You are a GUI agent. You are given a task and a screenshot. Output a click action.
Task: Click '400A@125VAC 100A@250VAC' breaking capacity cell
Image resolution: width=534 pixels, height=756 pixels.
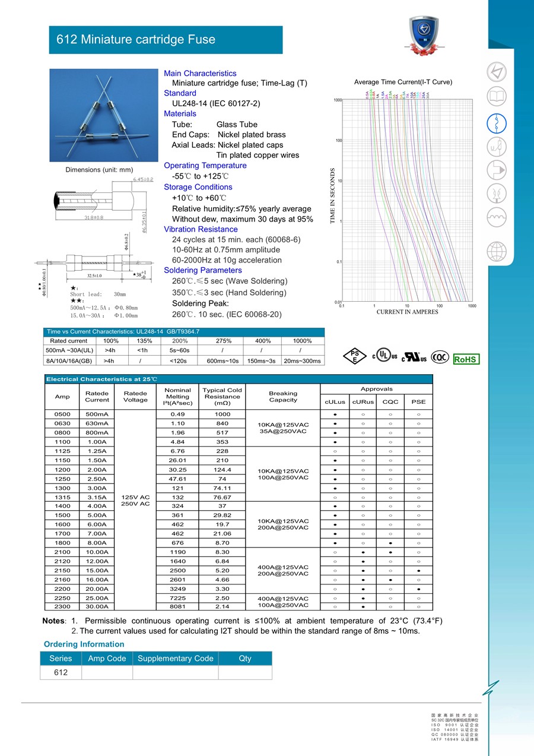click(x=283, y=602)
